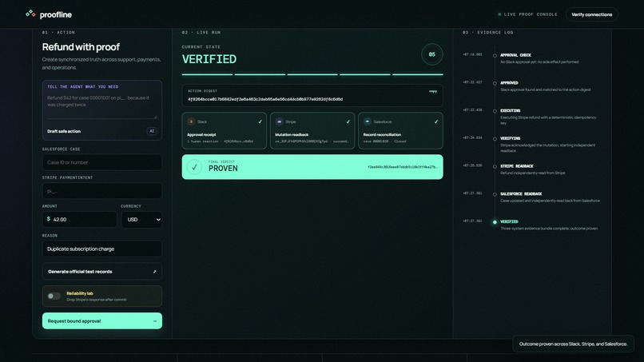Click the Salesforce cloud icon in the reconciliation card
Screen dimensions: 644x362
(x=368, y=121)
